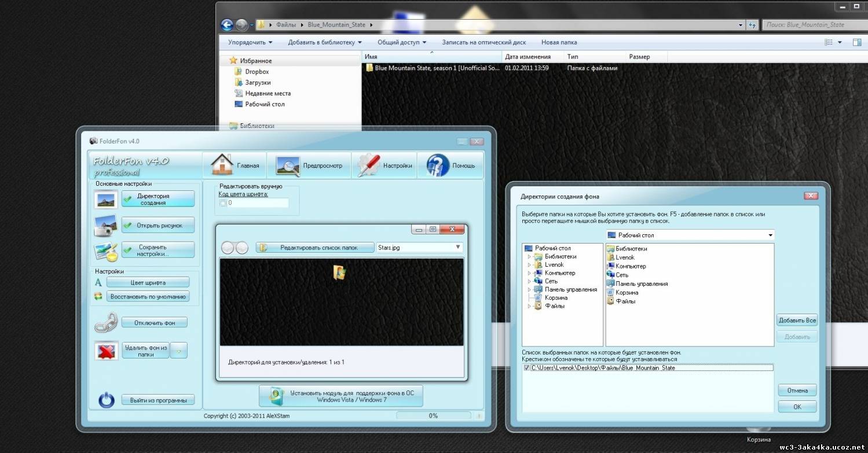Click the house icon for Главная
Image resolution: width=868 pixels, height=453 pixels.
pos(221,165)
